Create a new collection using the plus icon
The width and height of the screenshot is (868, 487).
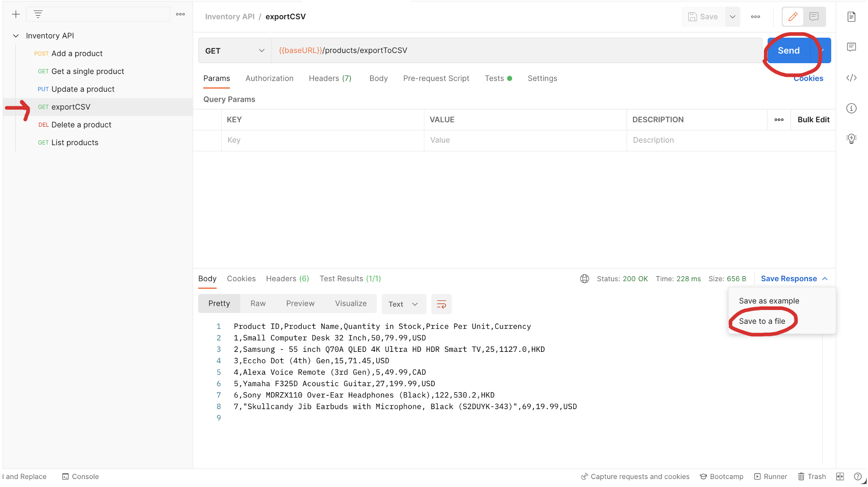(15, 14)
